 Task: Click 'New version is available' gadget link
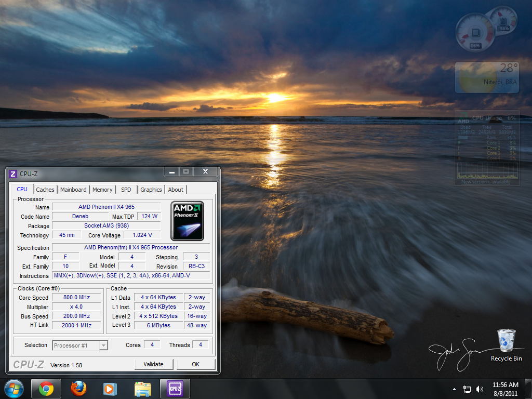coord(486,182)
